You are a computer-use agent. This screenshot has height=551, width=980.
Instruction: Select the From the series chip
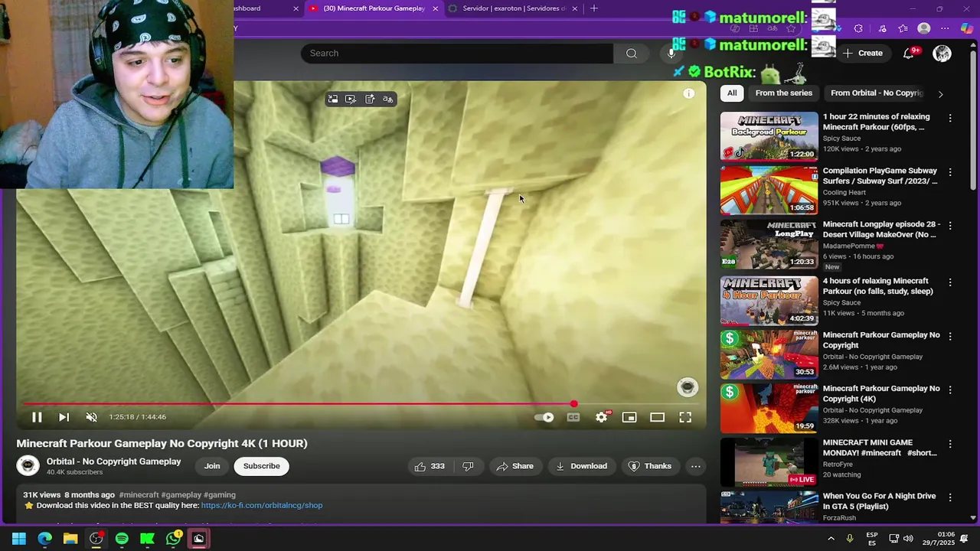pos(783,93)
